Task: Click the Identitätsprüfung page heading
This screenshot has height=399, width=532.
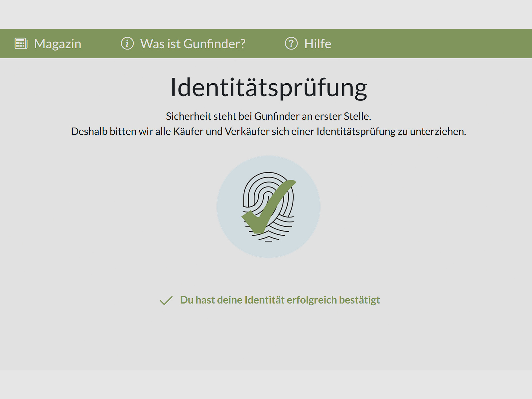Action: click(269, 88)
